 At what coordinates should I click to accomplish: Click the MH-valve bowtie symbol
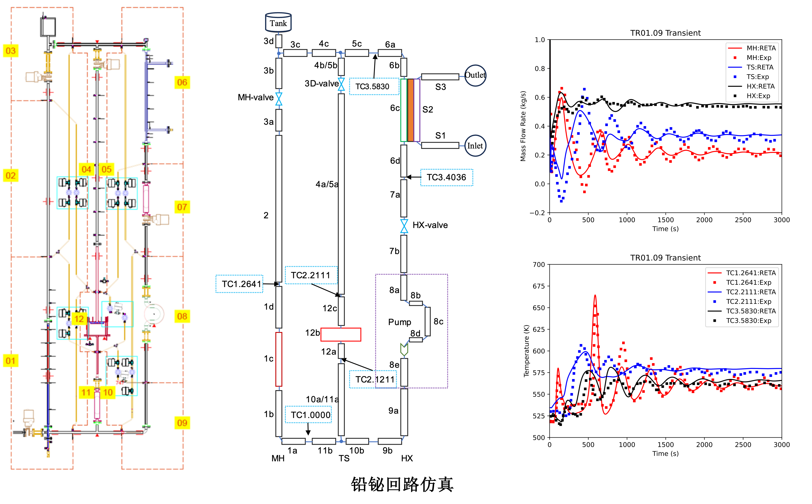point(279,99)
